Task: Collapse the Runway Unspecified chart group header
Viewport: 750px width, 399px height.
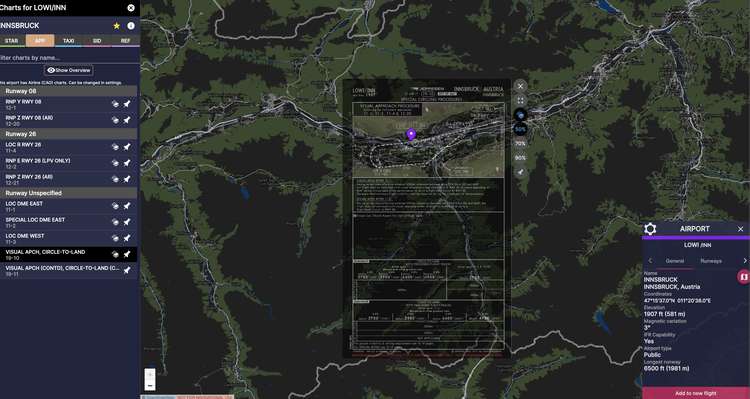Action: pyautogui.click(x=68, y=193)
